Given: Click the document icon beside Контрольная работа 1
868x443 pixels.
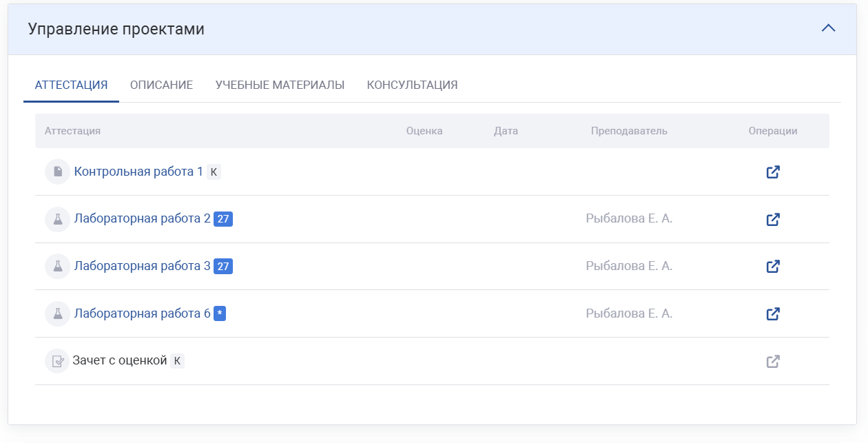Looking at the screenshot, I should [x=57, y=172].
